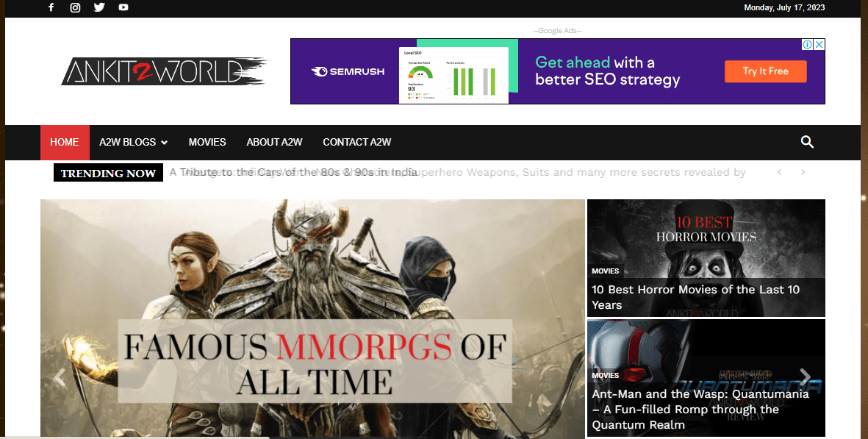The height and width of the screenshot is (439, 868).
Task: Click Movies tag on Ant-Man card
Action: [605, 375]
